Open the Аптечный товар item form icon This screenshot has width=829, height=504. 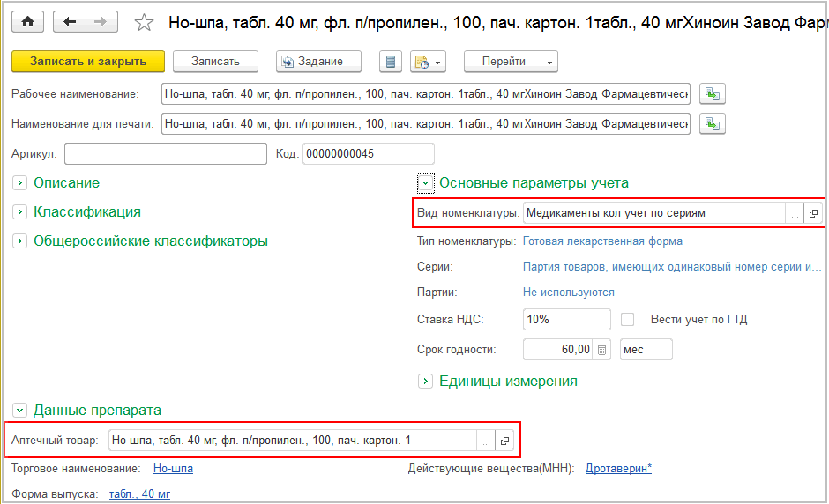504,441
